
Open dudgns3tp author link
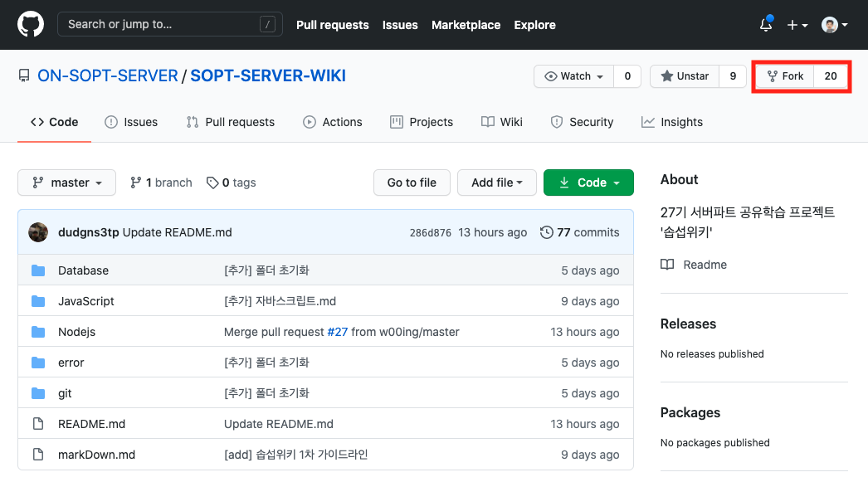click(x=89, y=232)
